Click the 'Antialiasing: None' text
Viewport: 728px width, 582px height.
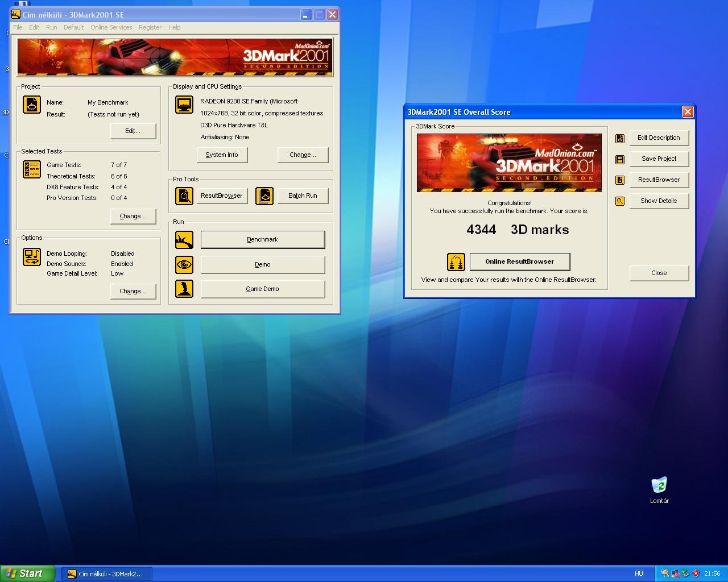click(x=225, y=137)
